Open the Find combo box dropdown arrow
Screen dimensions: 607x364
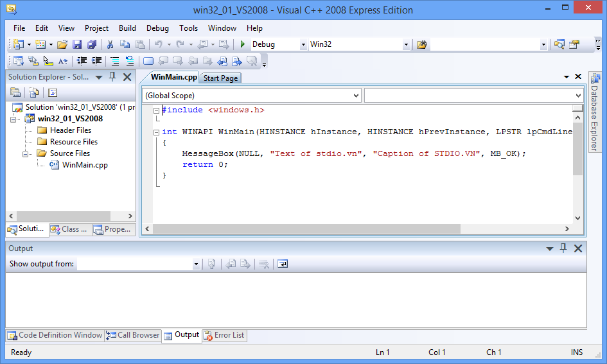543,44
